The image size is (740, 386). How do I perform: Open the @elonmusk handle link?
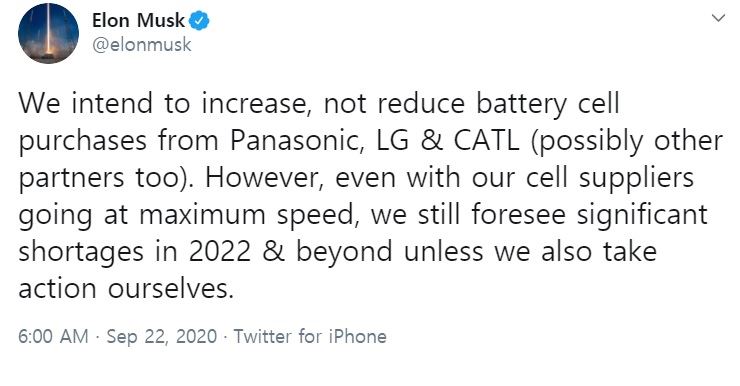tap(142, 45)
